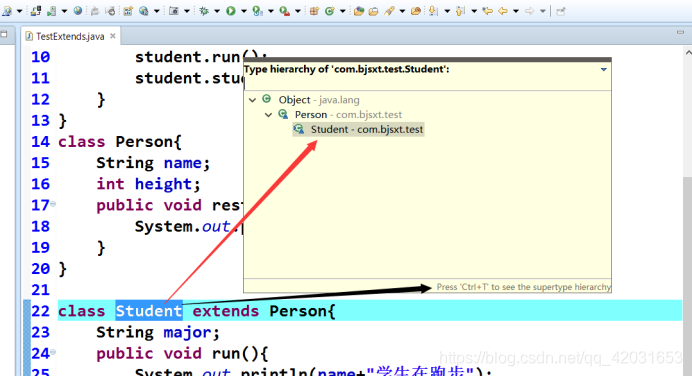Click 'String name;' on line 15
Screen dimensions: 692x376
coord(153,163)
